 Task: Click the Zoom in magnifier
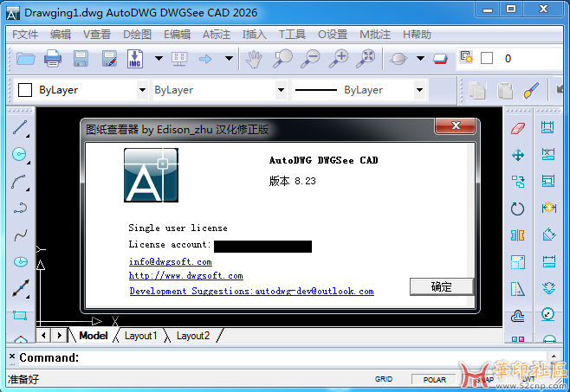tap(338, 59)
